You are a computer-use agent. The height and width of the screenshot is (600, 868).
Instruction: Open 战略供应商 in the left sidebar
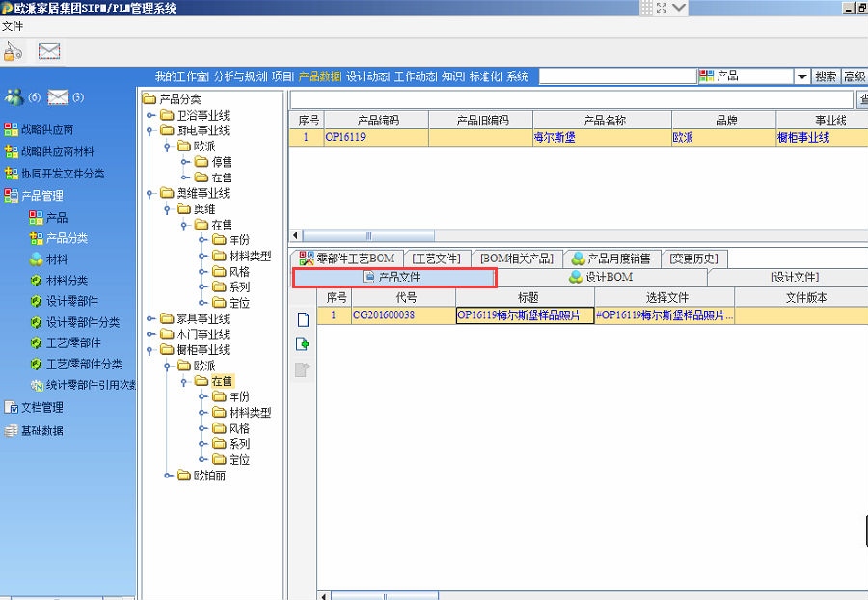tap(47, 129)
